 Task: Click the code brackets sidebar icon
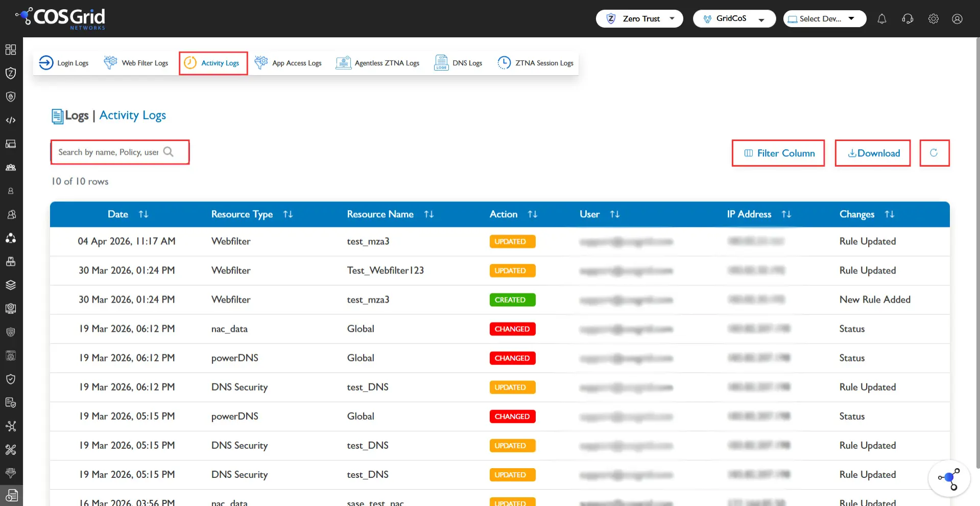point(11,120)
